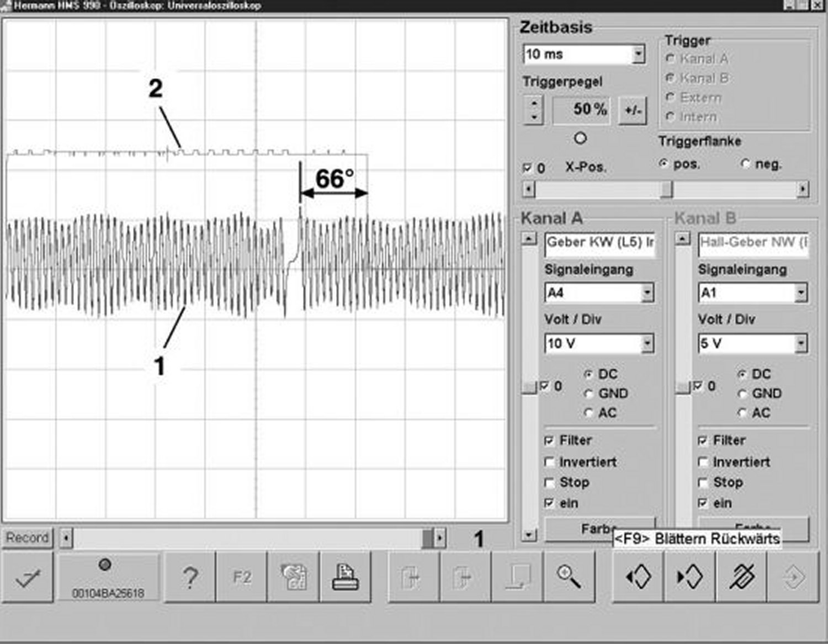Check the Stop box for Kanal A
This screenshot has width=828, height=644.
549,483
